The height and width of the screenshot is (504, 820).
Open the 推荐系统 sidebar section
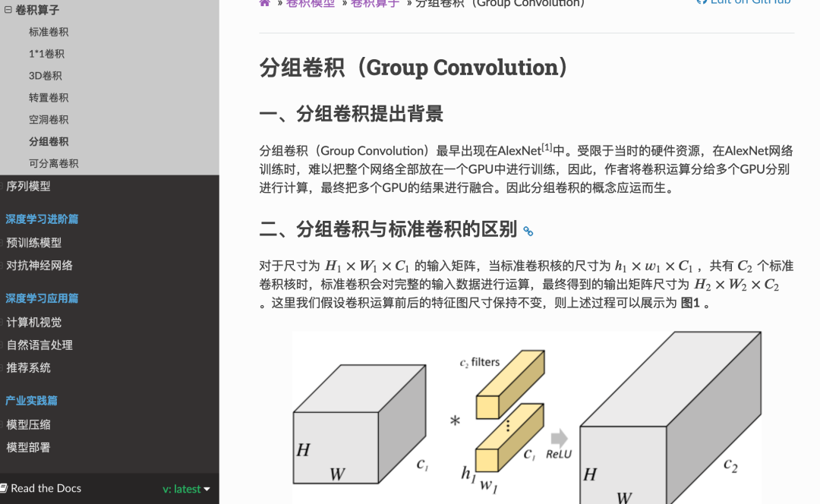pos(28,367)
